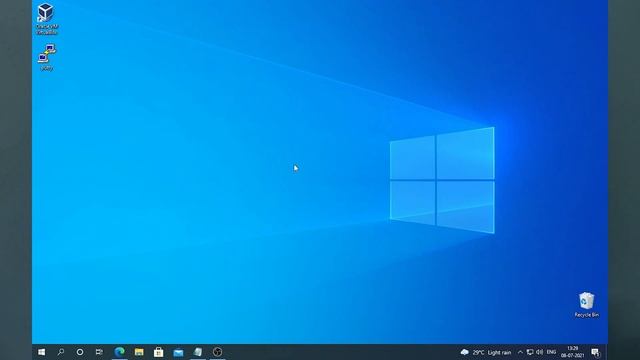
Task: Select the PuTTY desktop shortcut
Action: click(47, 57)
